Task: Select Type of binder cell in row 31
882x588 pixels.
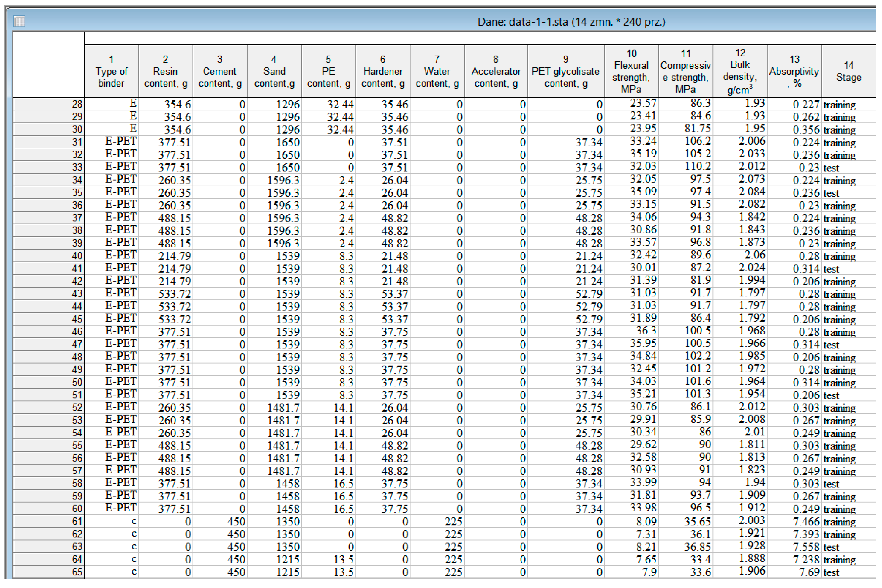Action: click(x=111, y=142)
